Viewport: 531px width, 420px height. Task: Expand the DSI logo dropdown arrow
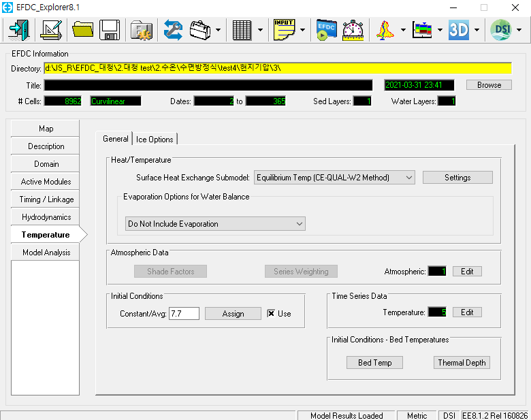519,30
